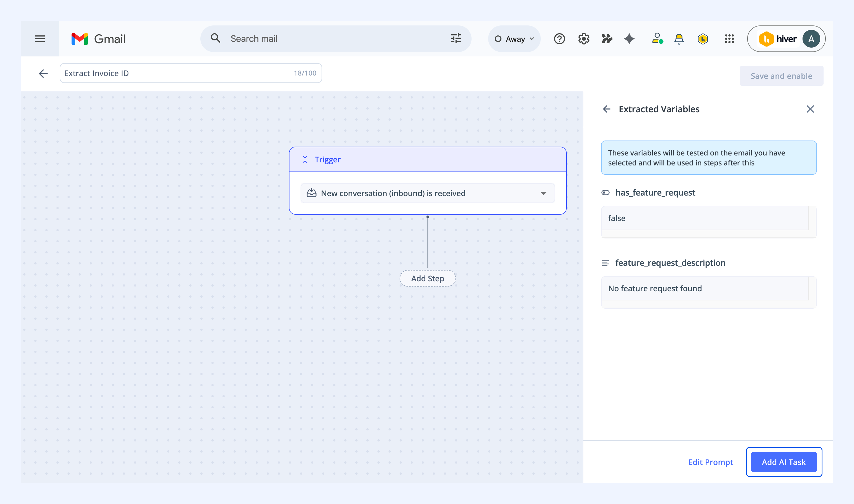Viewport: 854px width, 504px height.
Task: Click the feature_request_description variable name
Action: click(x=670, y=263)
